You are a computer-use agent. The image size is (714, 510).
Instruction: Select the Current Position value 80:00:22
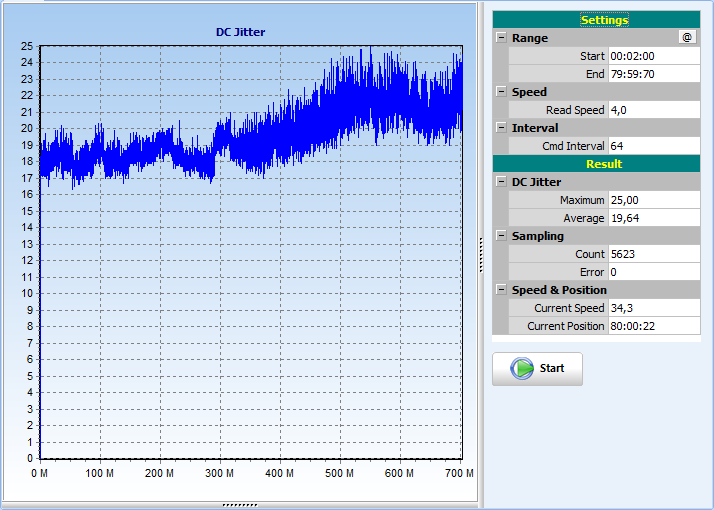click(x=654, y=326)
